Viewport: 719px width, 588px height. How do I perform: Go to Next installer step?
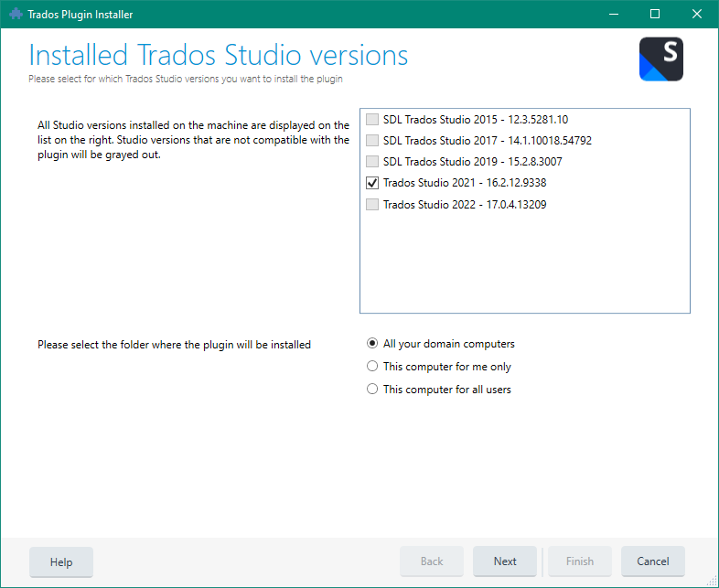click(x=504, y=561)
